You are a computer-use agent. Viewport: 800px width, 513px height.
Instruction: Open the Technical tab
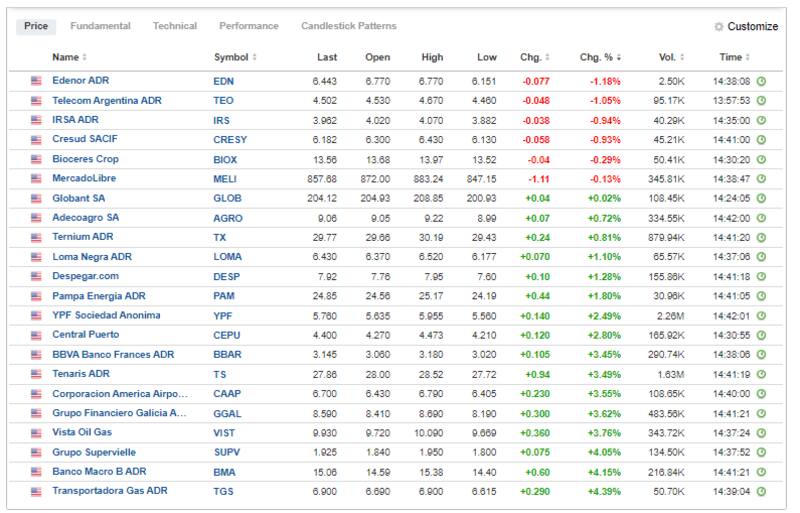click(x=174, y=26)
